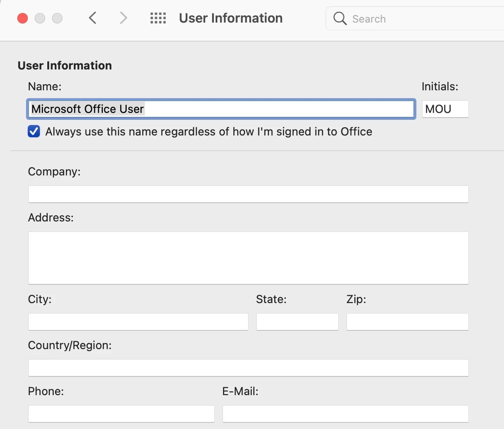
Task: Click the forward arrow in toolbar
Action: click(x=124, y=18)
